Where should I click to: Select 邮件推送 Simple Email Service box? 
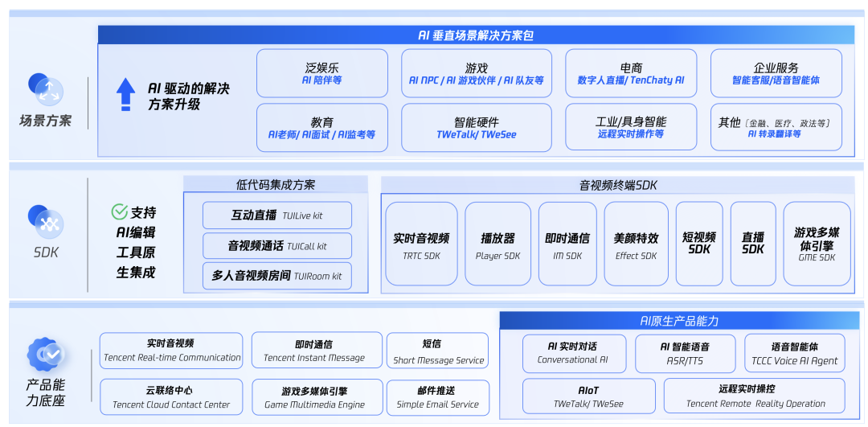point(438,397)
